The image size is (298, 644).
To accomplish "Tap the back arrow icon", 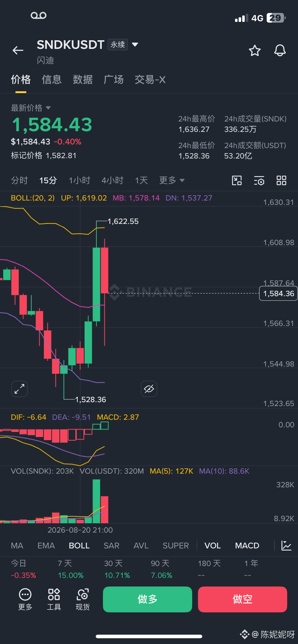I will [x=18, y=50].
